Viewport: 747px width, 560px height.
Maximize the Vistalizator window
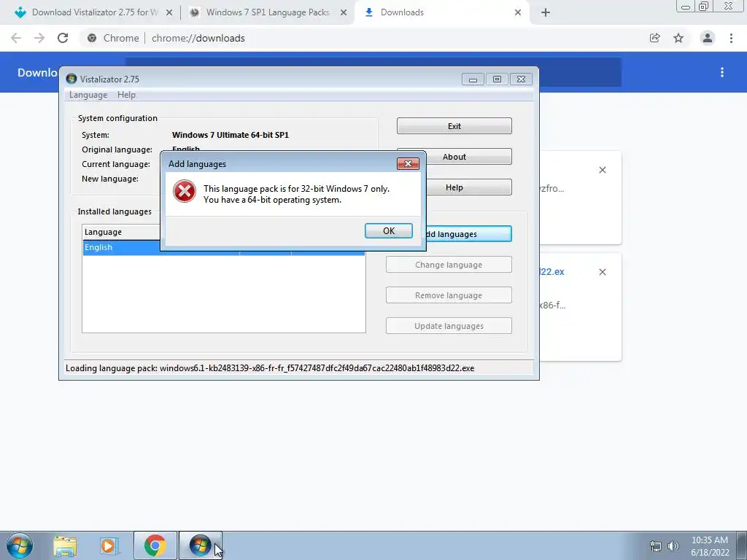click(x=497, y=79)
